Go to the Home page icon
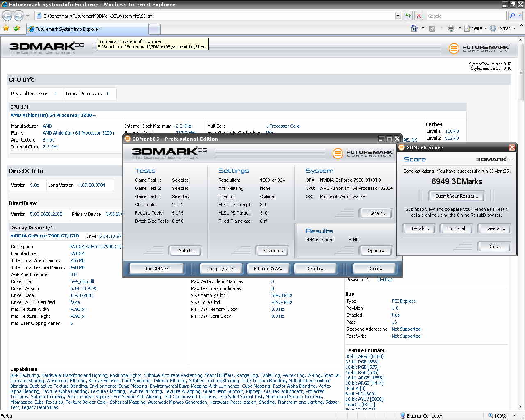The width and height of the screenshot is (525, 420). (414, 28)
